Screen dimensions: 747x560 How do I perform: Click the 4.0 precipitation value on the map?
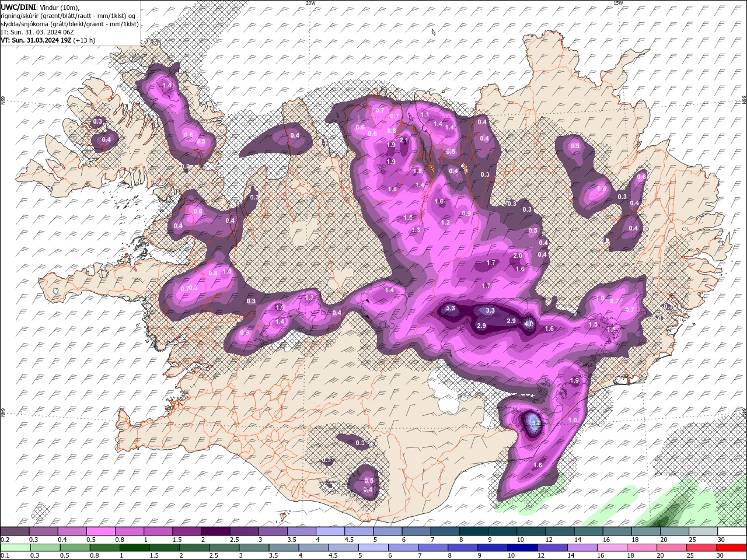[x=529, y=324]
